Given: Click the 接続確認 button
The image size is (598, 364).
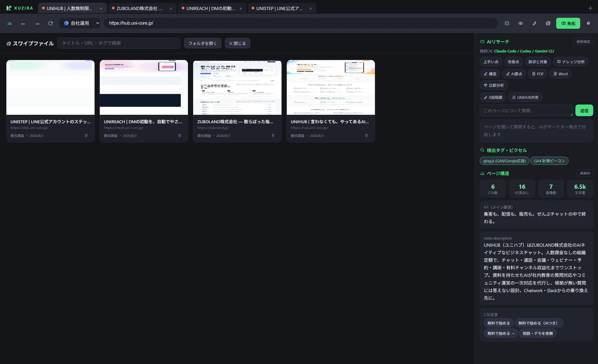Looking at the screenshot, I should (583, 41).
